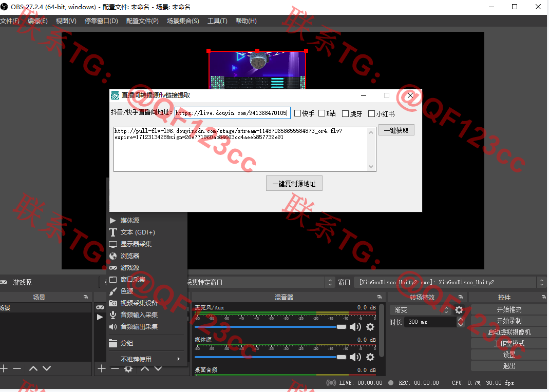
Task: Mute the Media Source (媒体源) speaker icon
Action: (x=355, y=357)
